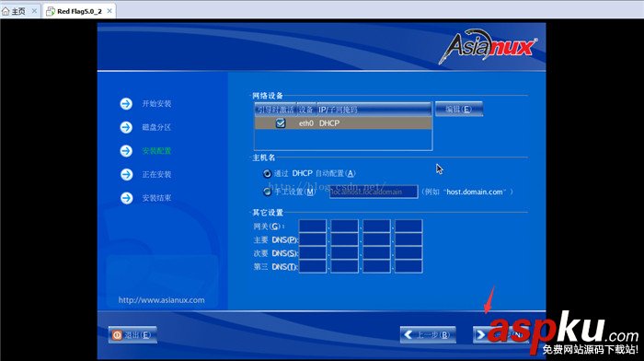Close the 主页 tab
Screen dimensions: 644x361
(x=34, y=11)
